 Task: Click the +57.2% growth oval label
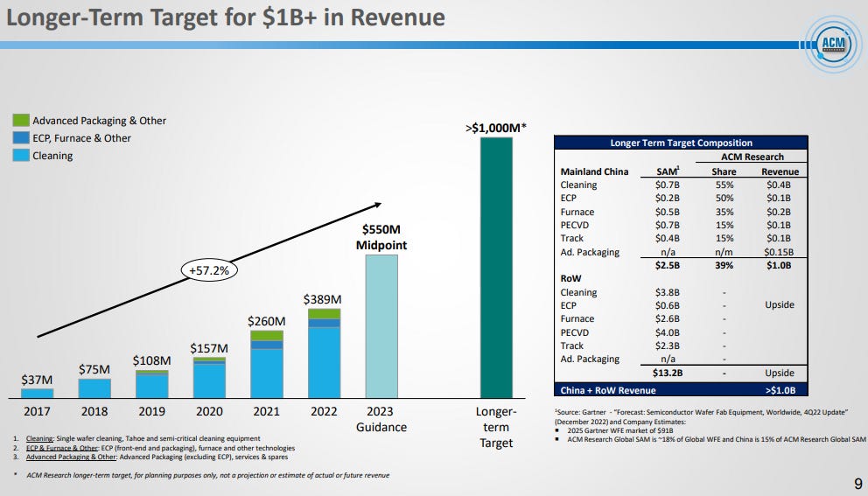pos(209,270)
